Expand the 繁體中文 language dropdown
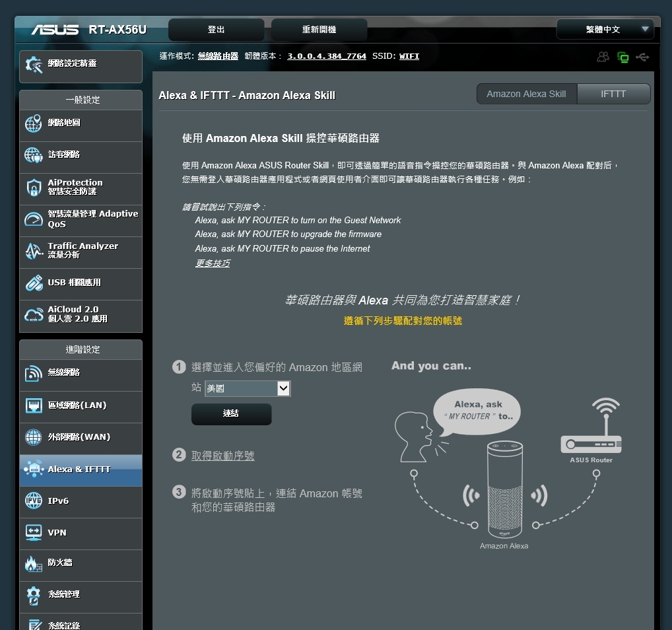Image resolution: width=672 pixels, height=630 pixels. click(605, 30)
